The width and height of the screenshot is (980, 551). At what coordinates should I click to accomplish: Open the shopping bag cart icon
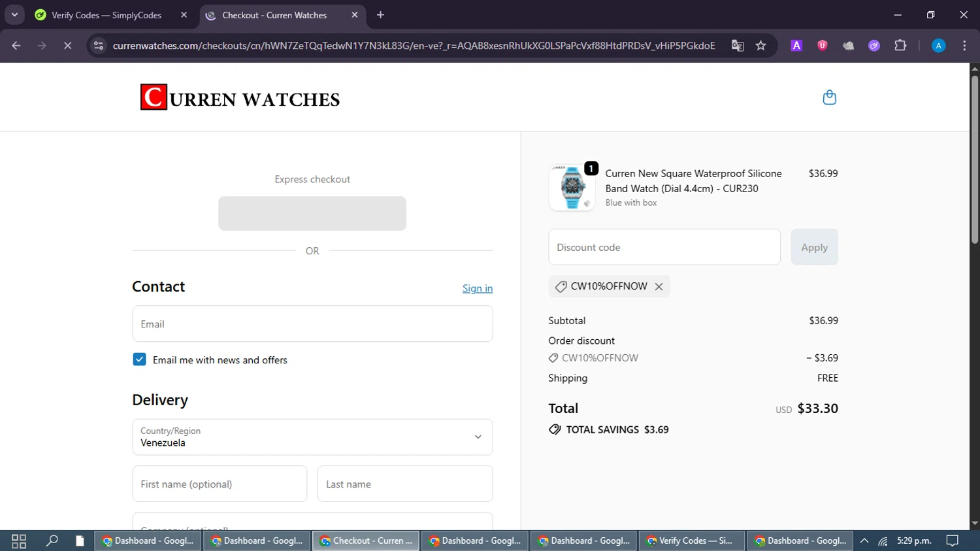tap(829, 97)
